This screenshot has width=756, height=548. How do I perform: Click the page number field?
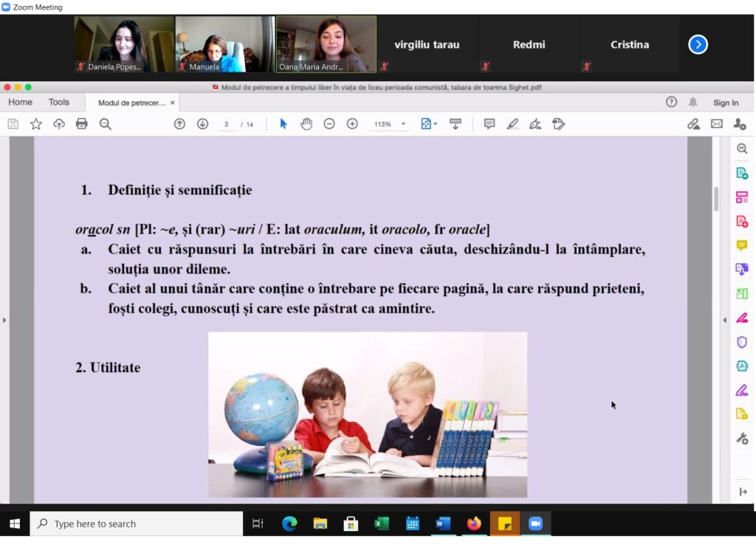(x=226, y=124)
